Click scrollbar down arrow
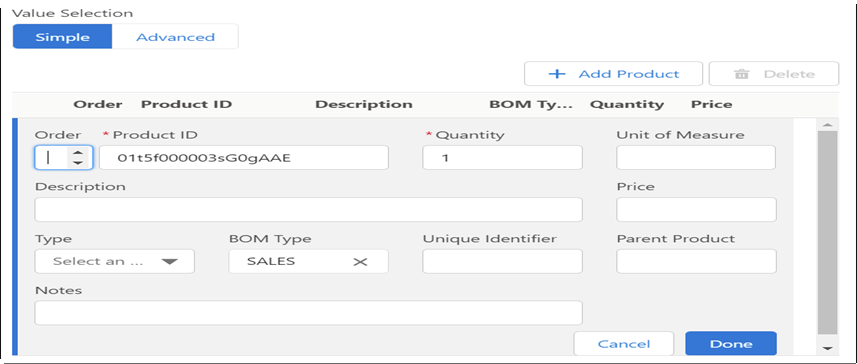Viewport: 857px width, 364px height. pyautogui.click(x=827, y=348)
